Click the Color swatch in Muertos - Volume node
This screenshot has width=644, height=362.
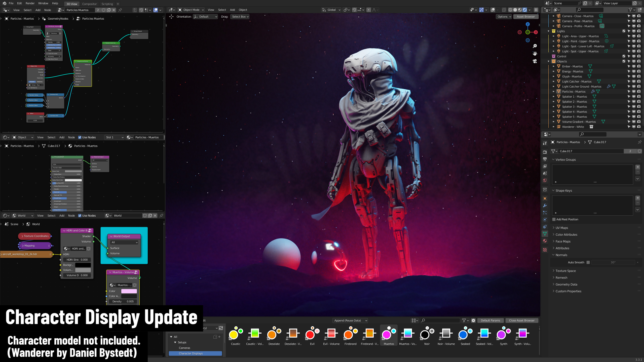pyautogui.click(x=129, y=291)
